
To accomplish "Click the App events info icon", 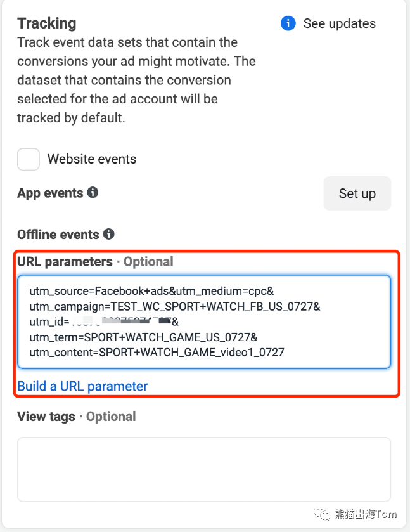I will (93, 192).
